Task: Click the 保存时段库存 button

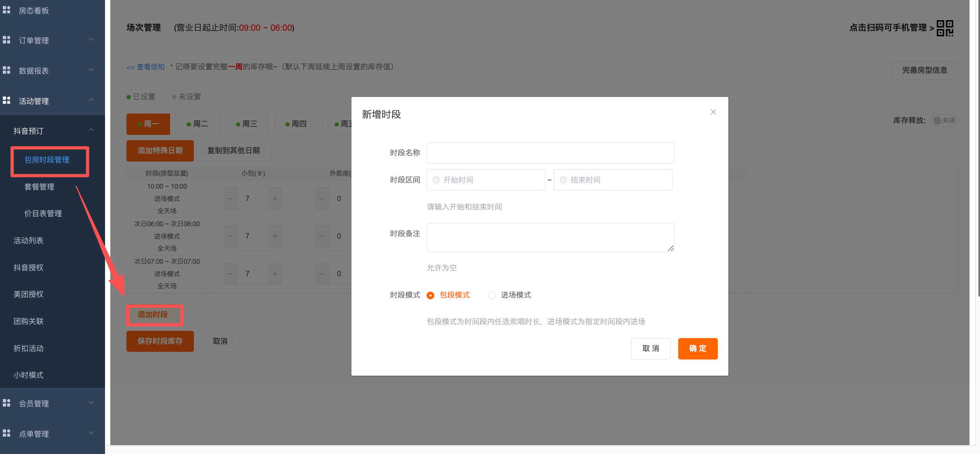Action: [160, 341]
